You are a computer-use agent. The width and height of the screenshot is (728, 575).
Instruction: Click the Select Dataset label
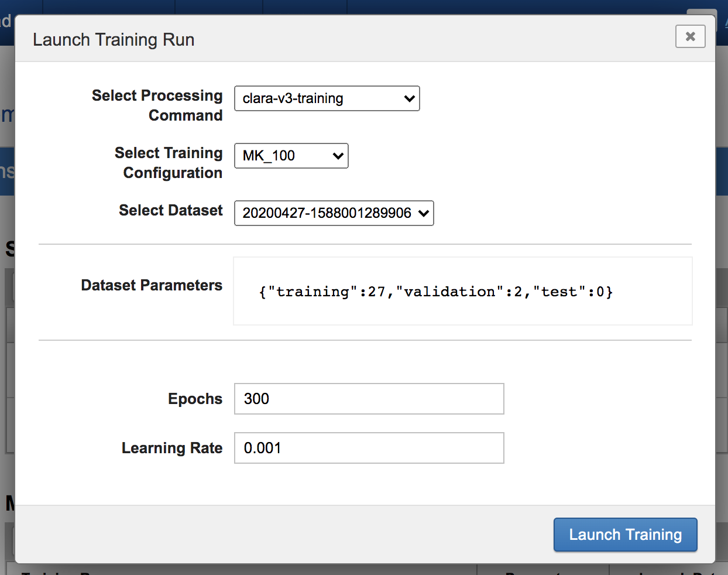[170, 210]
